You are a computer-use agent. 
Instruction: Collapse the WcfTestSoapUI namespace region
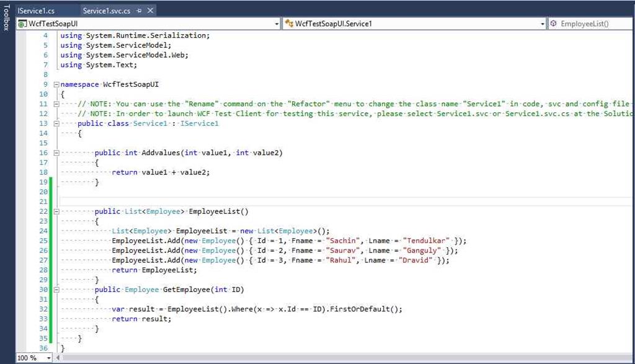56,84
